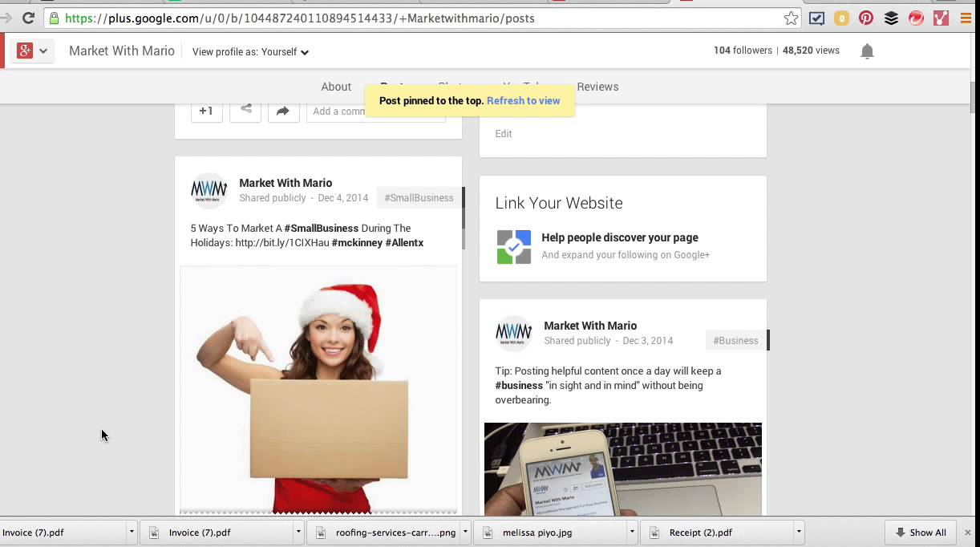Open the roofing-services-carr….png download

383,532
